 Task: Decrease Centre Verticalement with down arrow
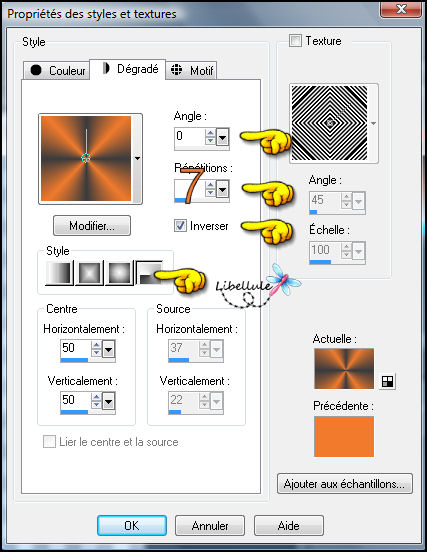pyautogui.click(x=96, y=406)
